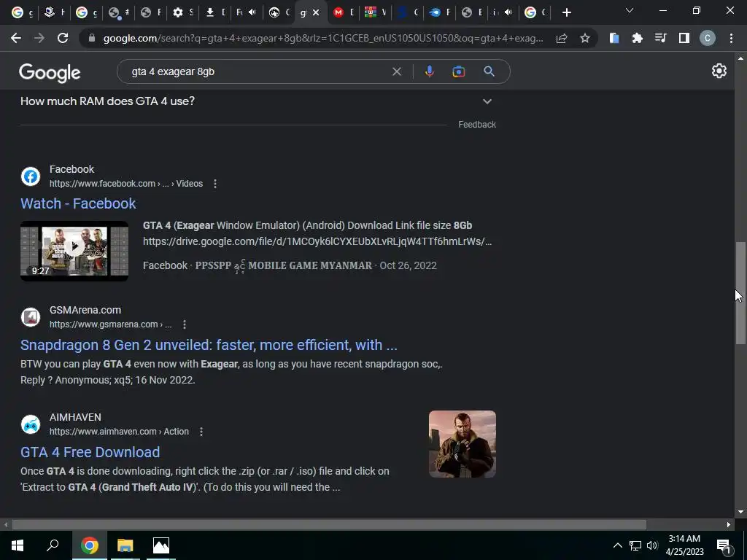747x560 pixels.
Task: Open Google quick settings gear
Action: click(719, 71)
